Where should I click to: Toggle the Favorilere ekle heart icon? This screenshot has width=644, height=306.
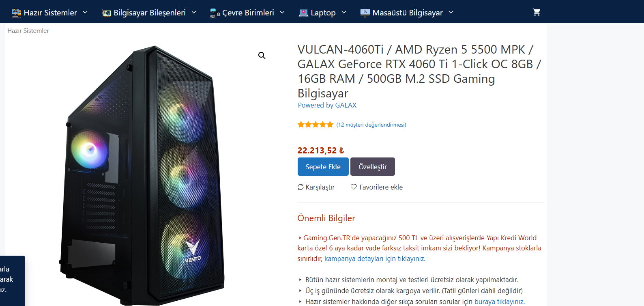(x=354, y=187)
